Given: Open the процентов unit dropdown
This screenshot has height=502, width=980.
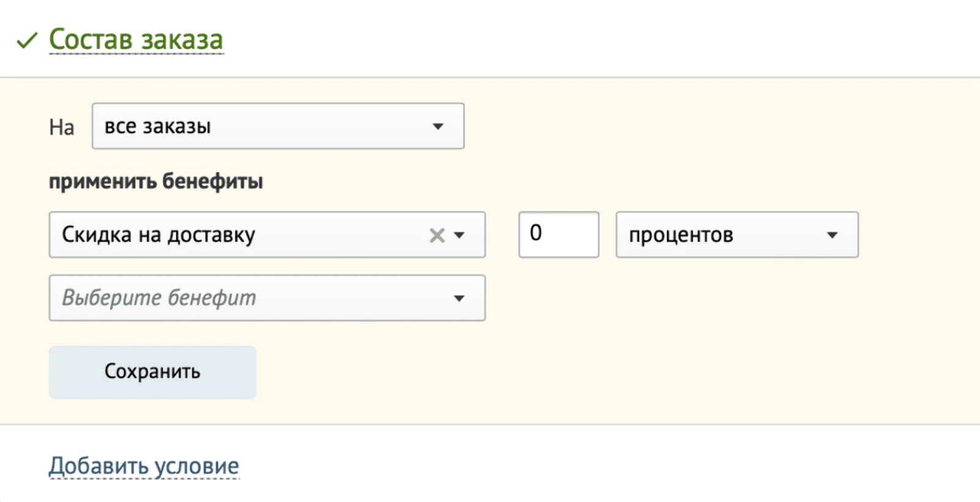Looking at the screenshot, I should 737,234.
